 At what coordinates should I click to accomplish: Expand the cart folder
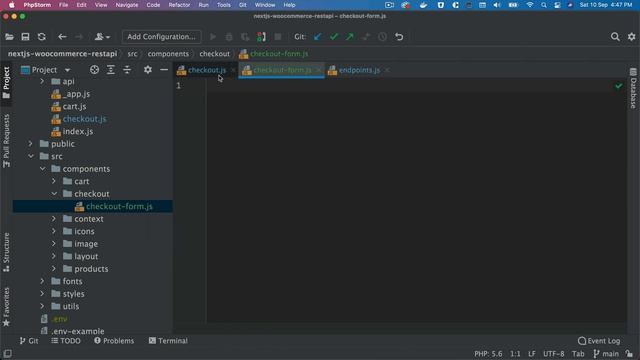point(54,181)
